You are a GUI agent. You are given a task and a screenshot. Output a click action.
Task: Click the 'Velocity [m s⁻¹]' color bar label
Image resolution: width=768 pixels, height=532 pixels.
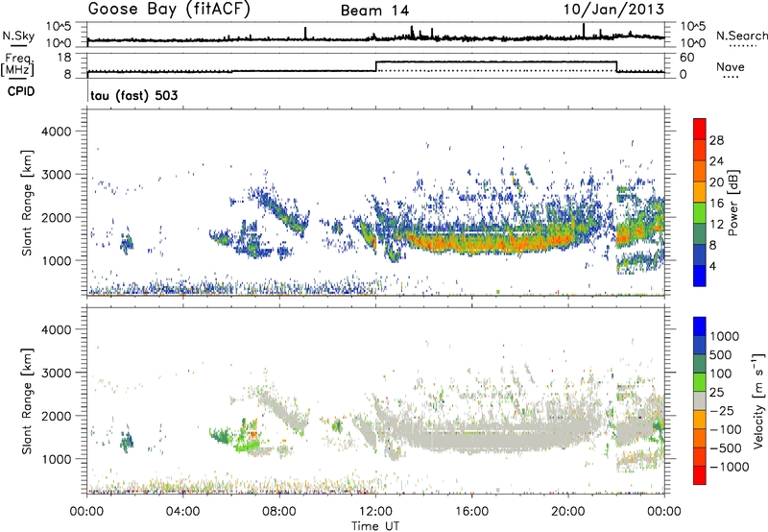pyautogui.click(x=758, y=400)
